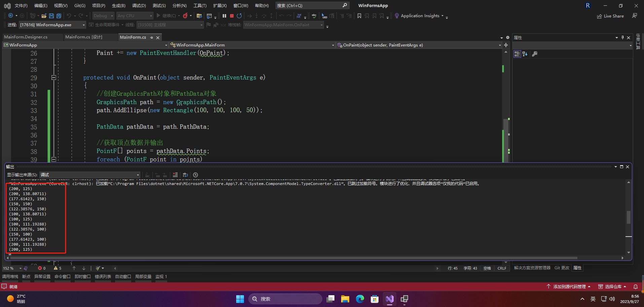Image resolution: width=644 pixels, height=307 pixels.
Task: Switch to the MainForm.cs [设计] tab
Action: point(84,37)
